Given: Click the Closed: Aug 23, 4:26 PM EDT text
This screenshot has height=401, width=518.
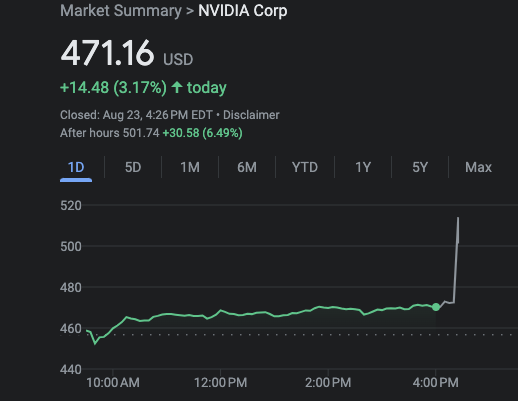Looking at the screenshot, I should pyautogui.click(x=136, y=115).
